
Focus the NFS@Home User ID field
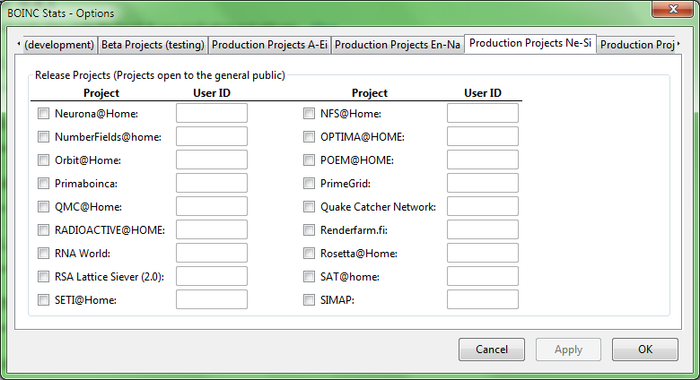click(483, 113)
